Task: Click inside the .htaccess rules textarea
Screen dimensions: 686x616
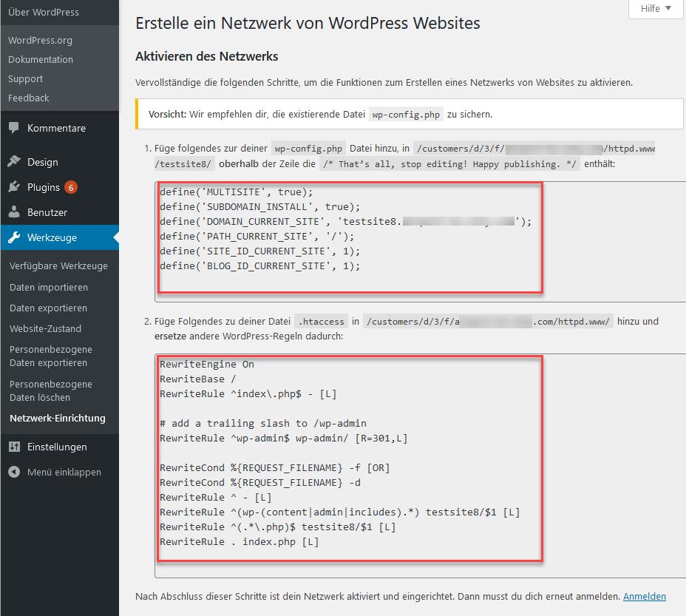Action: click(420, 466)
